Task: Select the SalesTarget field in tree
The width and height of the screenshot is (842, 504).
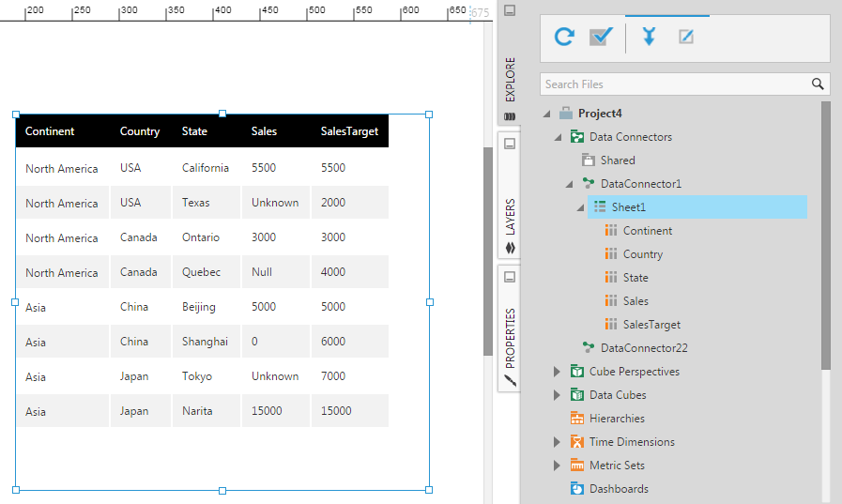Action: click(651, 325)
